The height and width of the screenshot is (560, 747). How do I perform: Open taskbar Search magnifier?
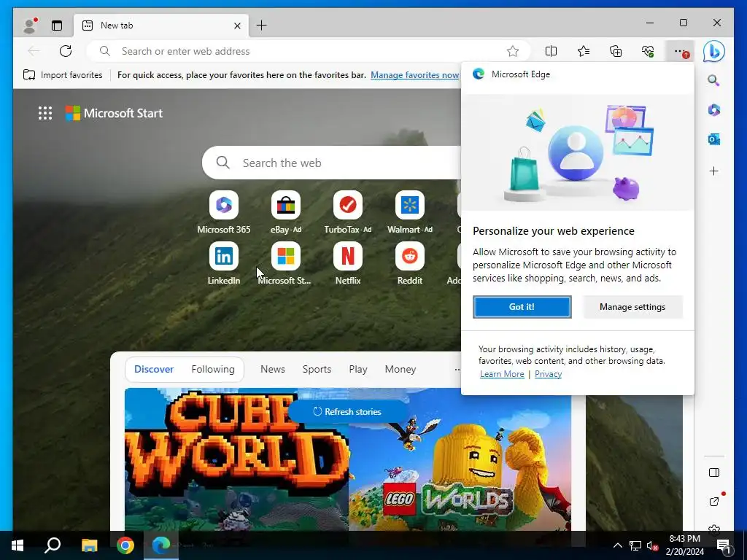[53, 545]
